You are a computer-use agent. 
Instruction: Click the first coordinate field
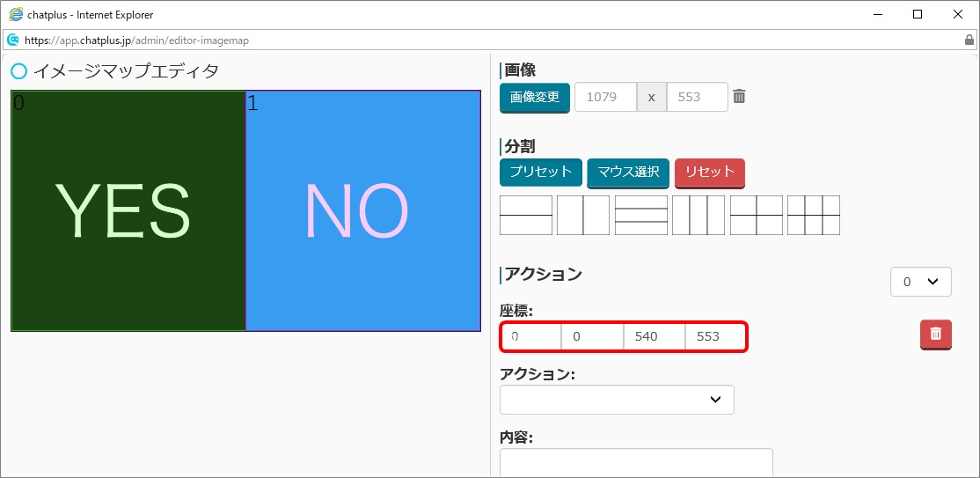tap(530, 336)
